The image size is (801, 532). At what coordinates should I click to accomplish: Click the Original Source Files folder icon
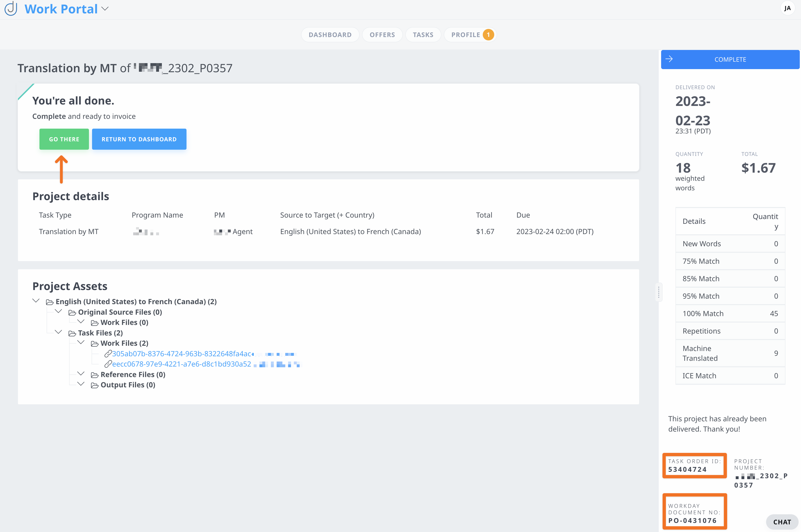[72, 313]
